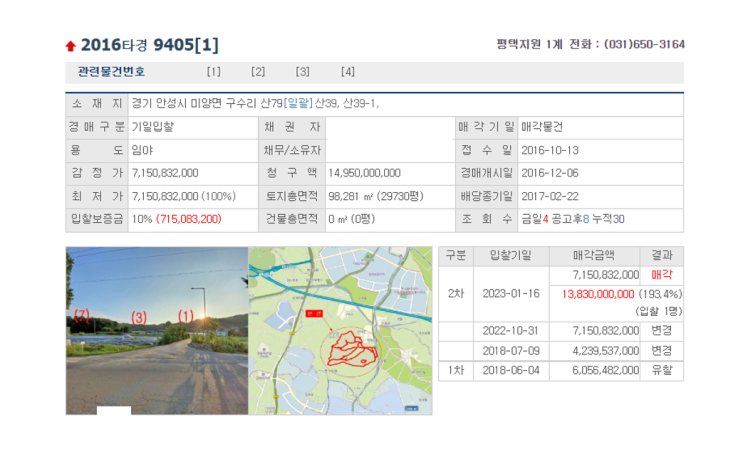Click the bid date 2023-01-16
Image resolution: width=743 pixels, height=464 pixels.
[x=511, y=294]
